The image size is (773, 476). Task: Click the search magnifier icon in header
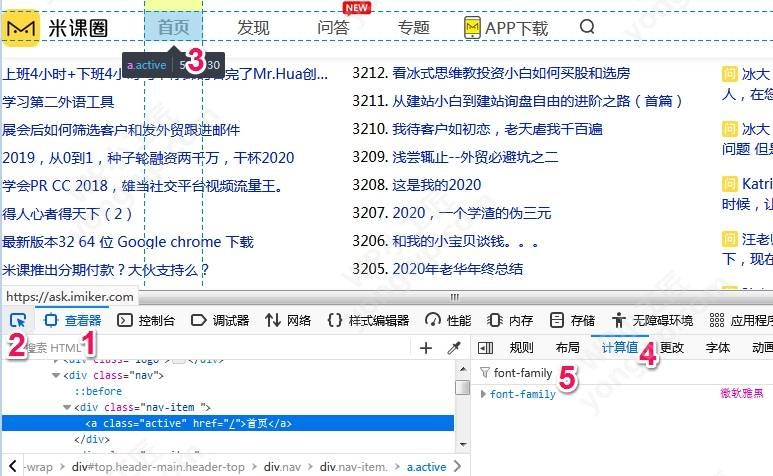[587, 27]
